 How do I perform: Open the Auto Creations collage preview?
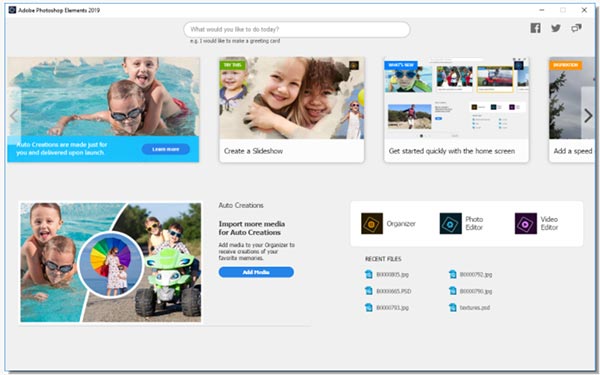click(x=111, y=262)
